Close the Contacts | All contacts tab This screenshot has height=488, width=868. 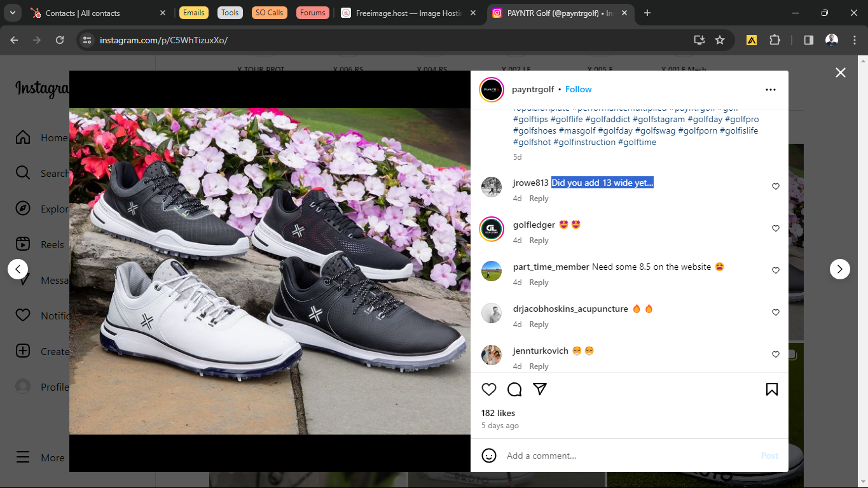[163, 13]
